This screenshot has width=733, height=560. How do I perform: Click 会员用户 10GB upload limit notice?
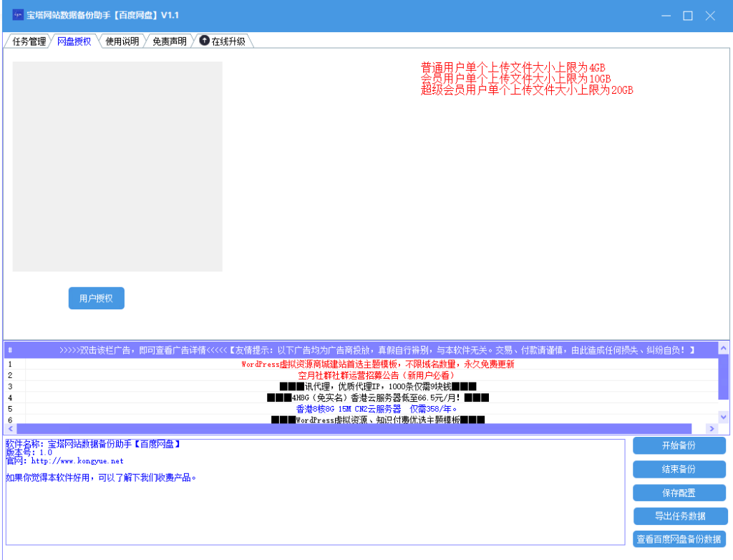point(515,79)
